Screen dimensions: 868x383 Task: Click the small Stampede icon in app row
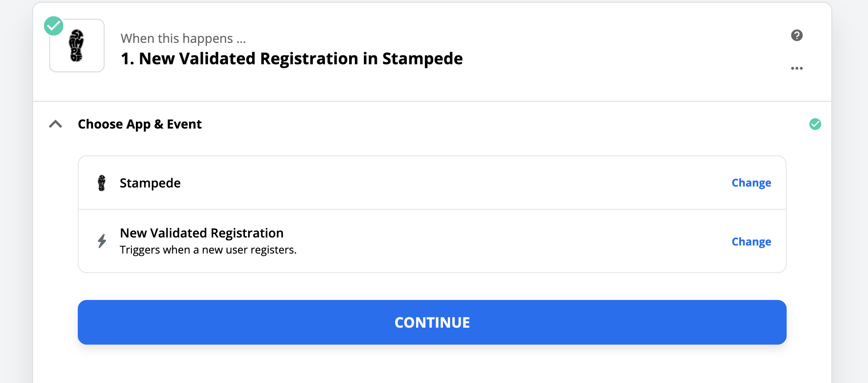point(102,183)
